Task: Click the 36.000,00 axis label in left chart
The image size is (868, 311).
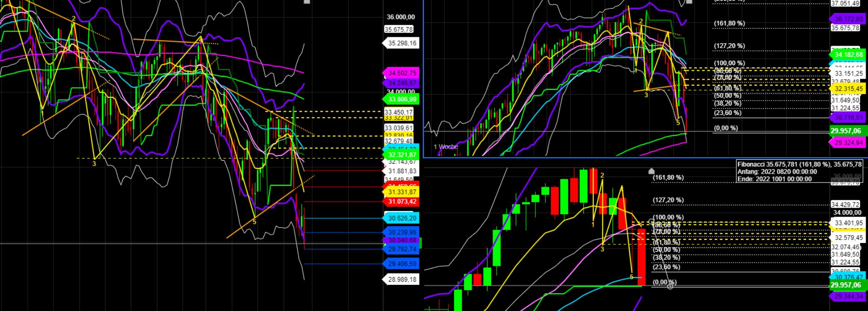Action: [x=401, y=17]
